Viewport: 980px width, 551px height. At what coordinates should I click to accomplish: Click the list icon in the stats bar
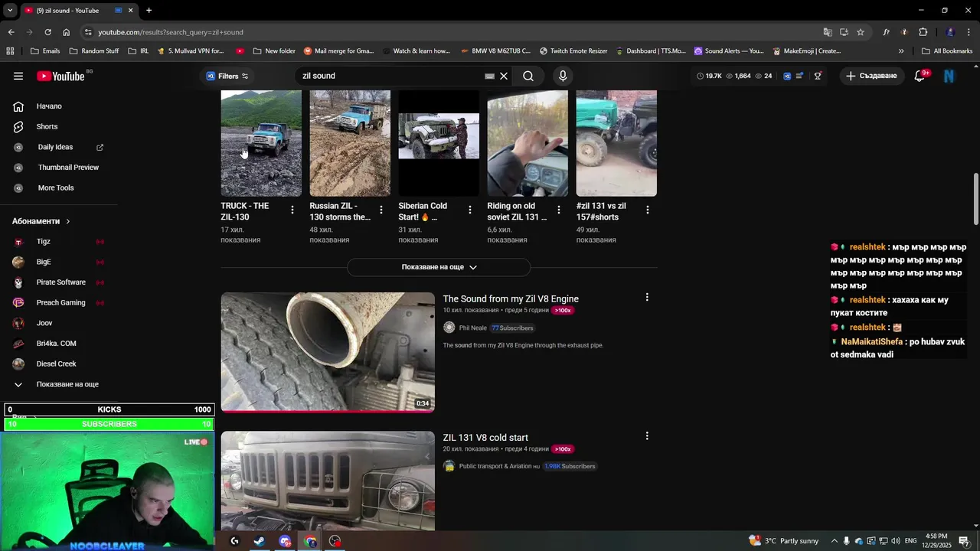[799, 76]
